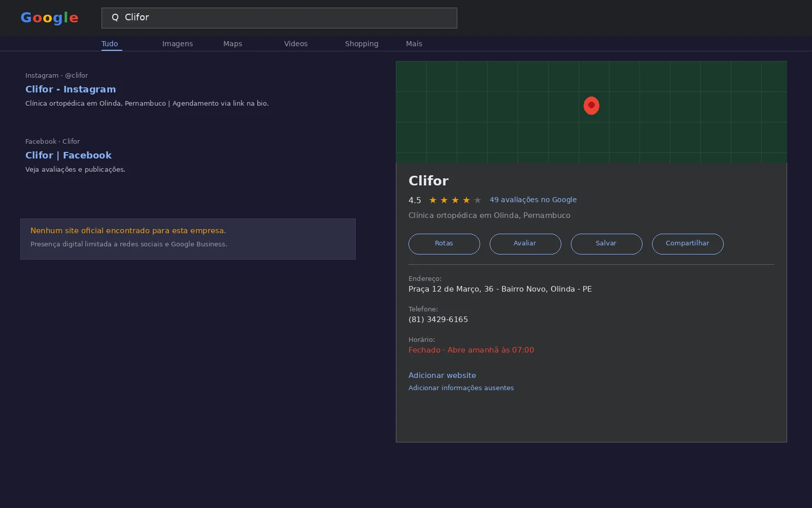
Task: Click the Compartilhar button
Action: [x=688, y=244]
